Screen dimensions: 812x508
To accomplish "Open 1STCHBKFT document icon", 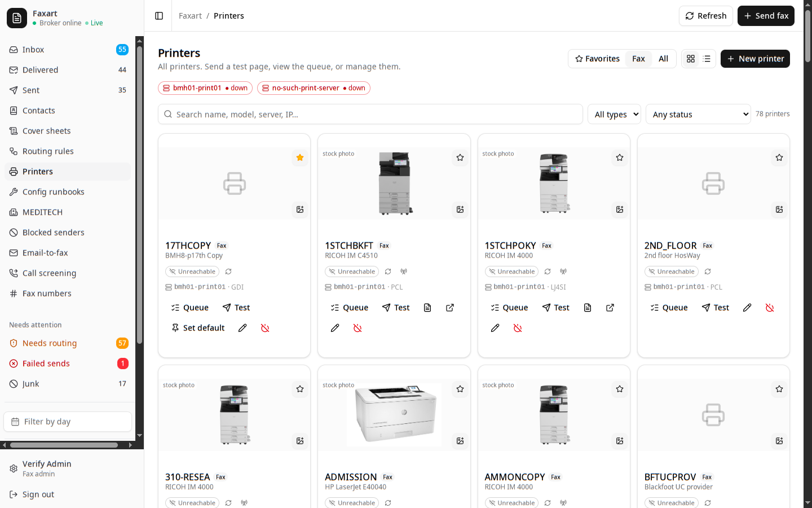I will click(x=427, y=308).
